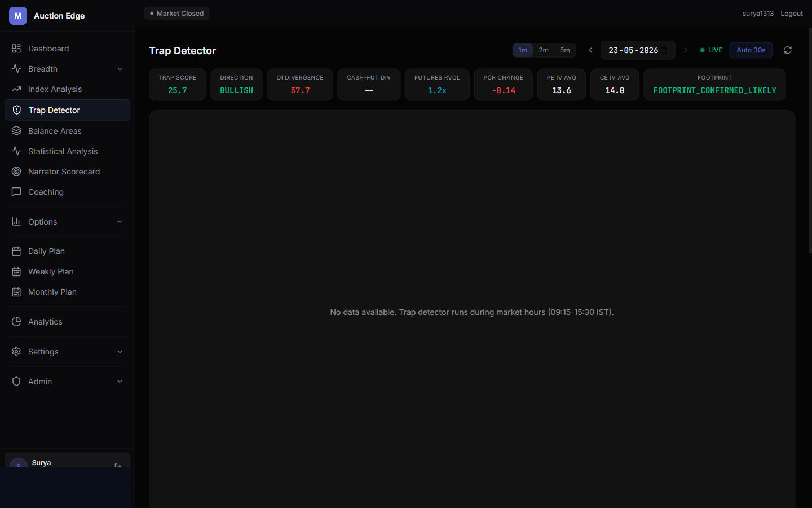Open the calendar picker icon in date field
The width and height of the screenshot is (812, 508).
pos(664,50)
